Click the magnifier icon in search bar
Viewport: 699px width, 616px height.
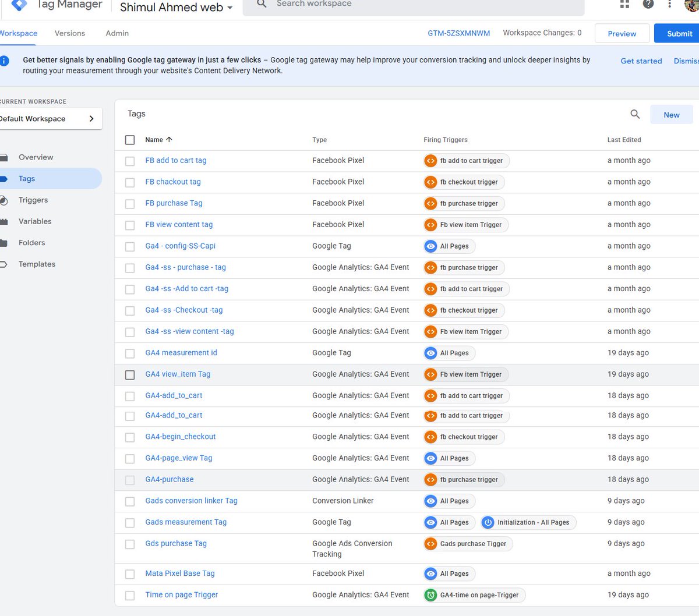pos(262,3)
